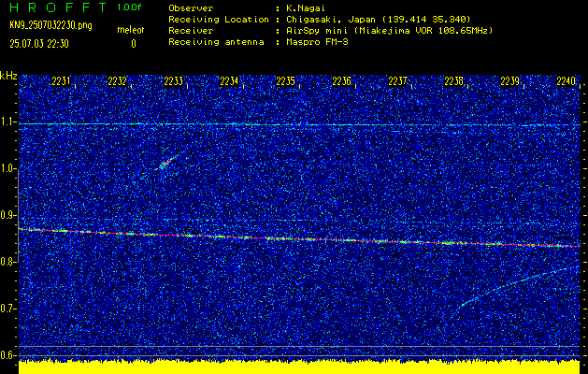
Task: Click the Receiving antenna field label
Action: [216, 42]
